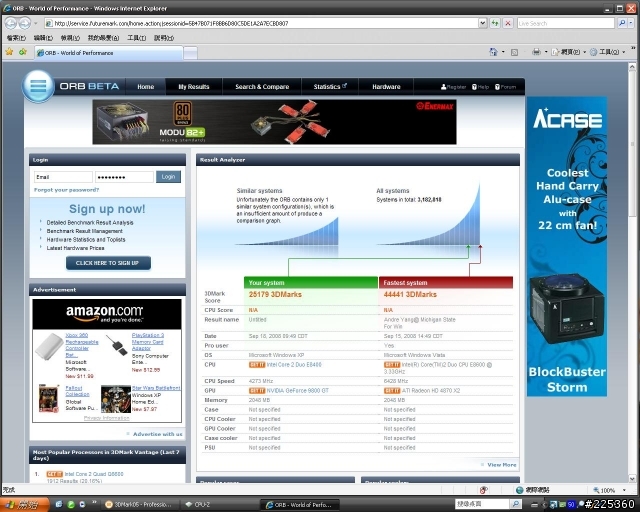Click the Intel Core 2 Duo E8400 link
This screenshot has height=512, width=640.
coord(294,365)
